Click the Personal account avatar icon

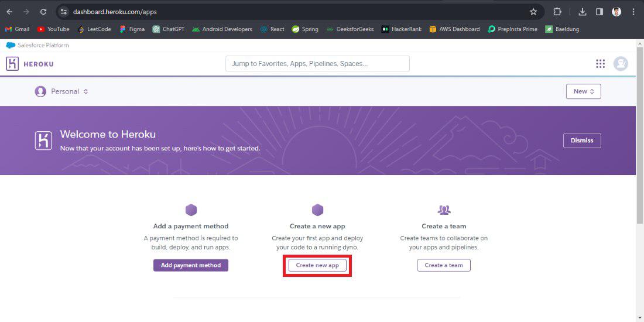[x=40, y=91]
